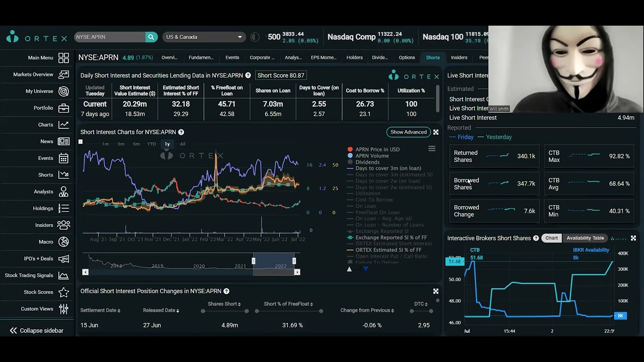Screen dimensions: 644x362
Task: Click help icon beside Short Interest Charts title
Action: click(181, 132)
